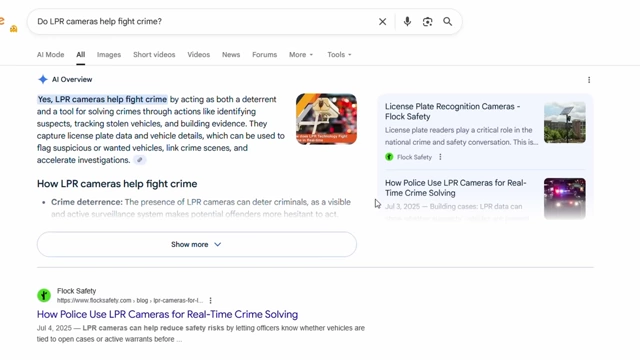Submit the search with the magnifying glass icon
This screenshot has height=360, width=640.
click(x=448, y=22)
